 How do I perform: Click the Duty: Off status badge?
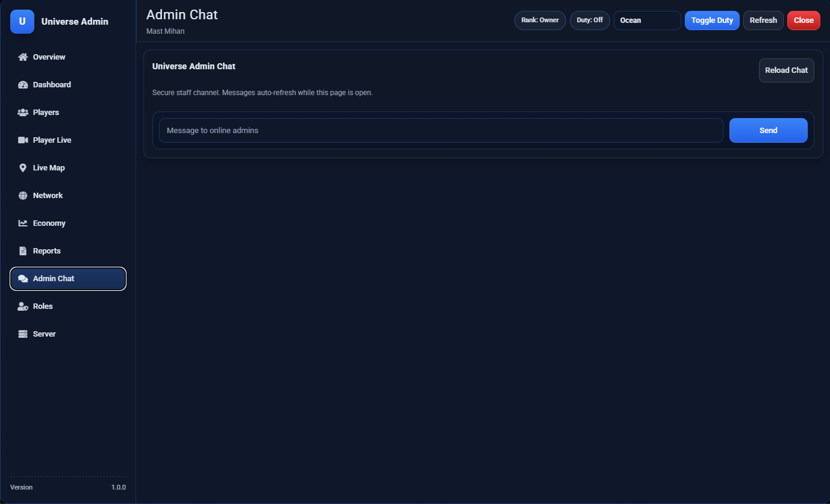590,20
